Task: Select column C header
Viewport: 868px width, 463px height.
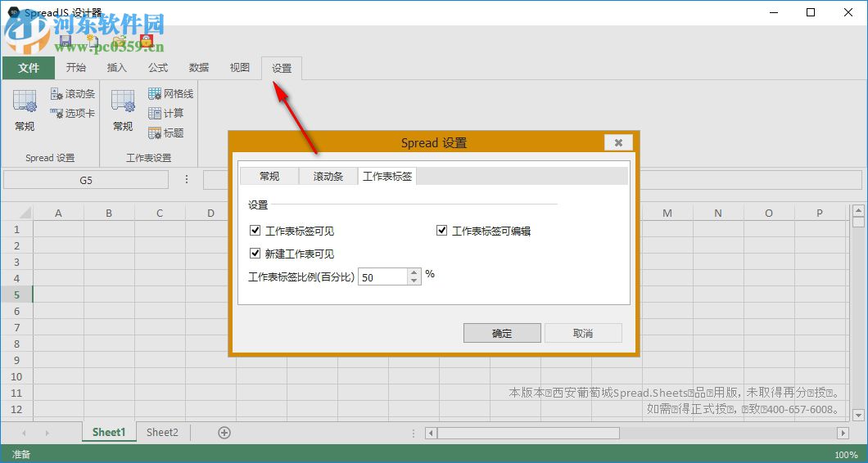Action: point(160,213)
